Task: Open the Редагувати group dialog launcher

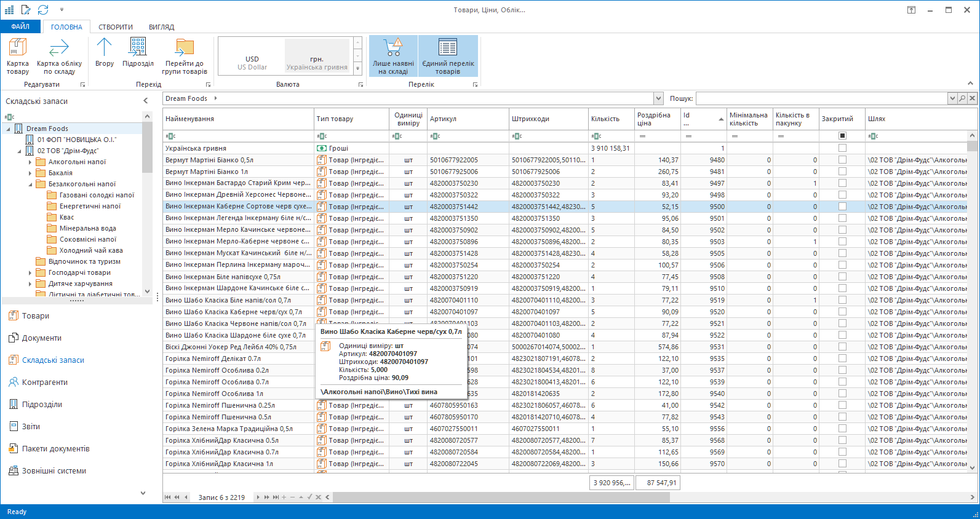Action: [x=83, y=85]
